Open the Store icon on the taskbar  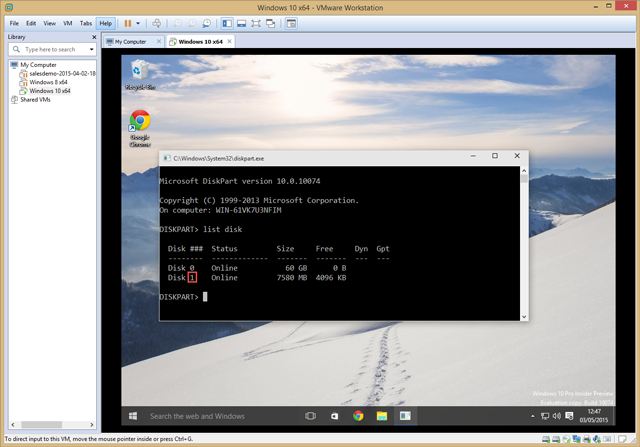334,416
